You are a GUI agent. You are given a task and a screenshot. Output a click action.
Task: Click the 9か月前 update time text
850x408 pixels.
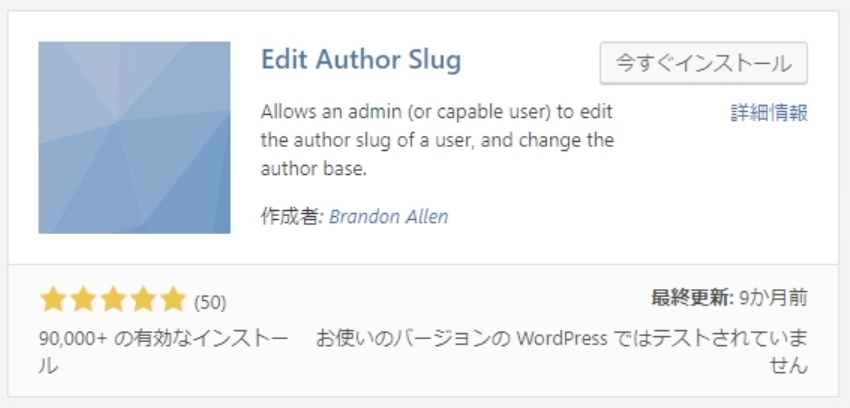click(x=774, y=298)
